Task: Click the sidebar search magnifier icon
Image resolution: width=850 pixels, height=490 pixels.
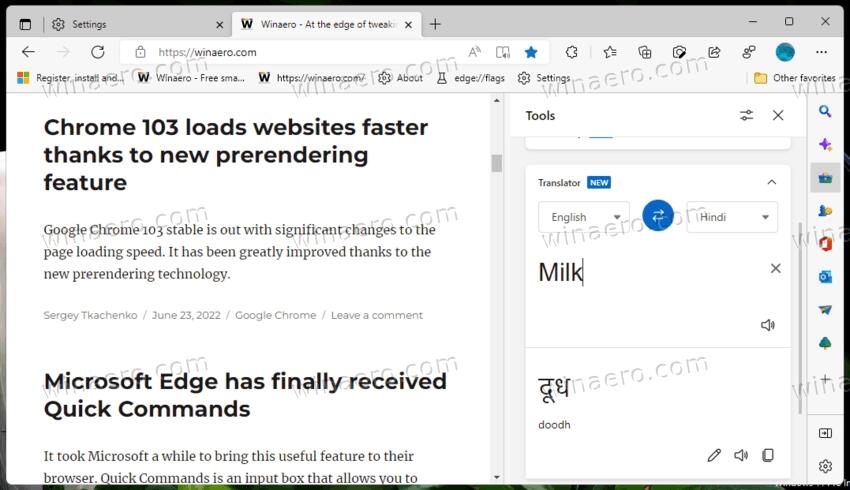Action: tap(825, 112)
